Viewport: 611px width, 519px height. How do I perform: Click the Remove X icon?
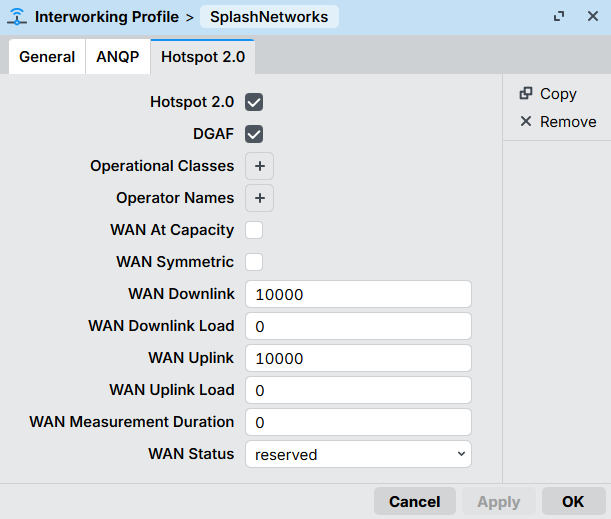(526, 122)
